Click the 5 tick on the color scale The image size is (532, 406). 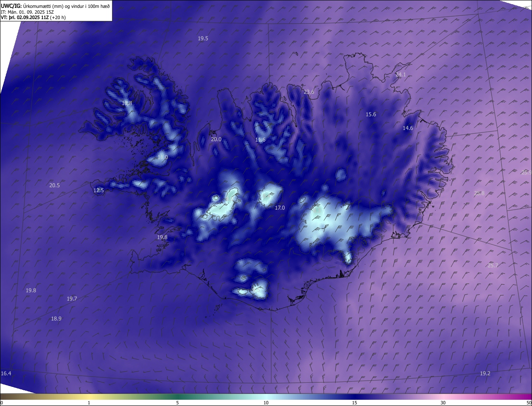pyautogui.click(x=177, y=403)
